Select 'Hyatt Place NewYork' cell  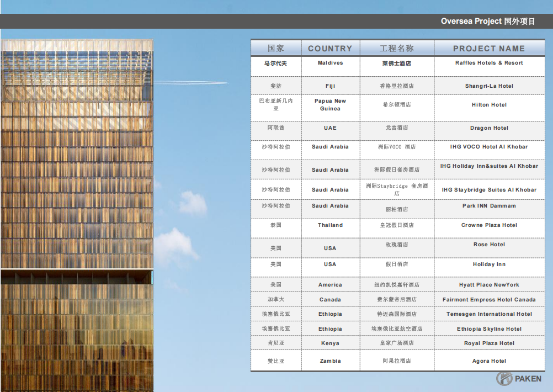coord(489,284)
